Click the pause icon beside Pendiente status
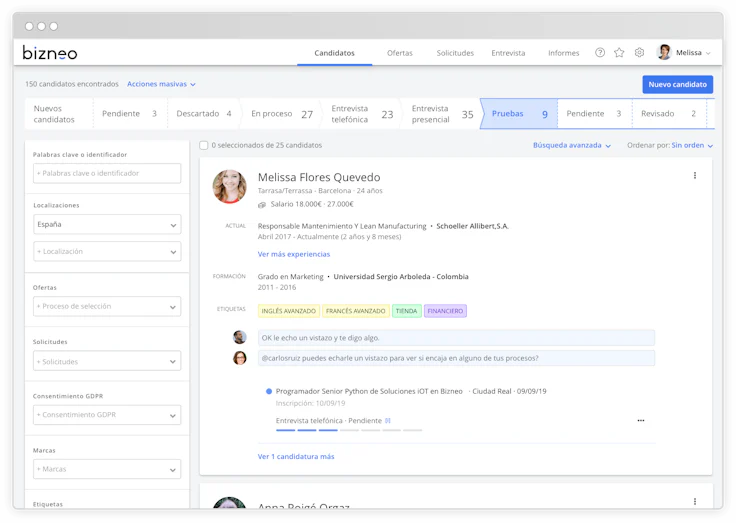Screen dimensions: 736x523 tap(388, 421)
